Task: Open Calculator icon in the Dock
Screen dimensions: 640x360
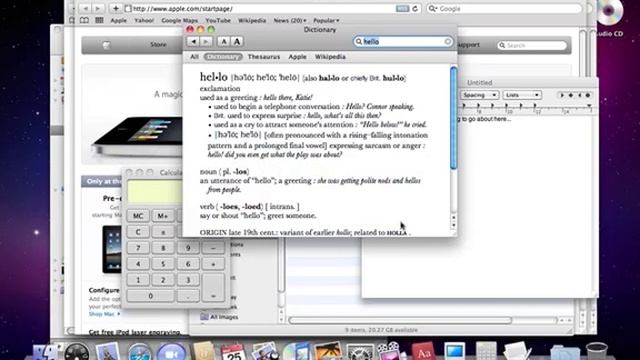Action: (486, 351)
